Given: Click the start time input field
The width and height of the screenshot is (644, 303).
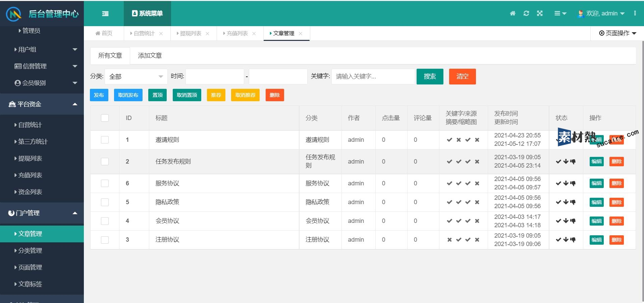Looking at the screenshot, I should pyautogui.click(x=215, y=76).
